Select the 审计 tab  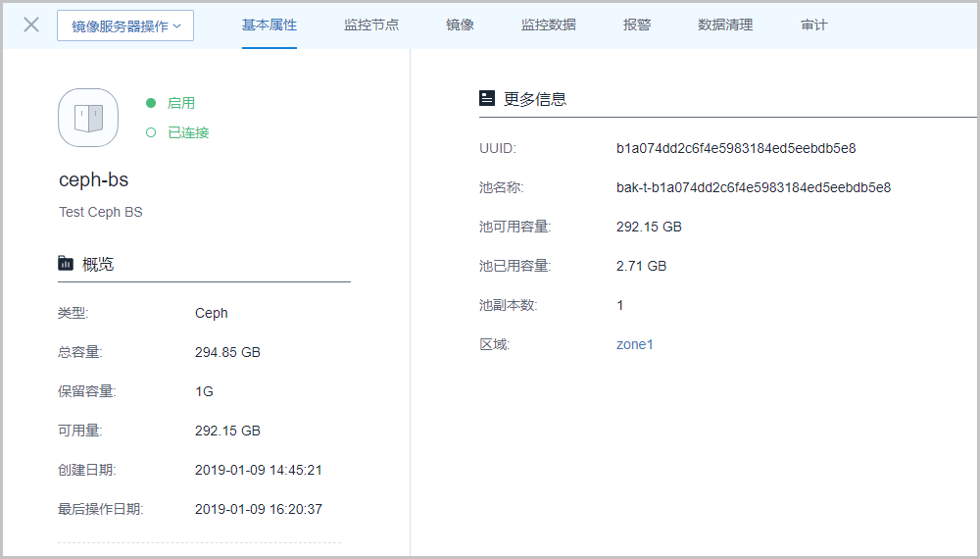tap(813, 25)
